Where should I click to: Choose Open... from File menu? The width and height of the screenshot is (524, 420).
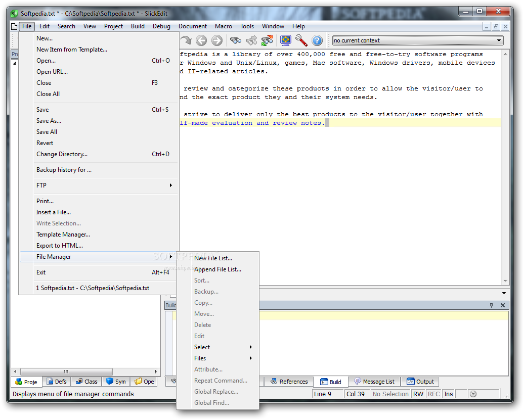click(x=98, y=61)
